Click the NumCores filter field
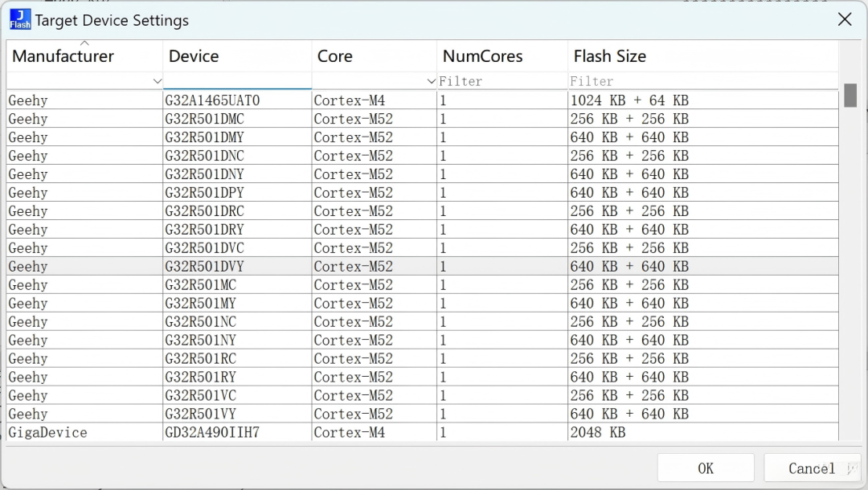The width and height of the screenshot is (868, 490). (502, 81)
